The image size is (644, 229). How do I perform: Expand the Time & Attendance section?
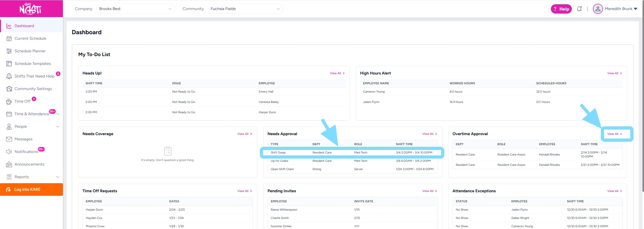pos(58,114)
